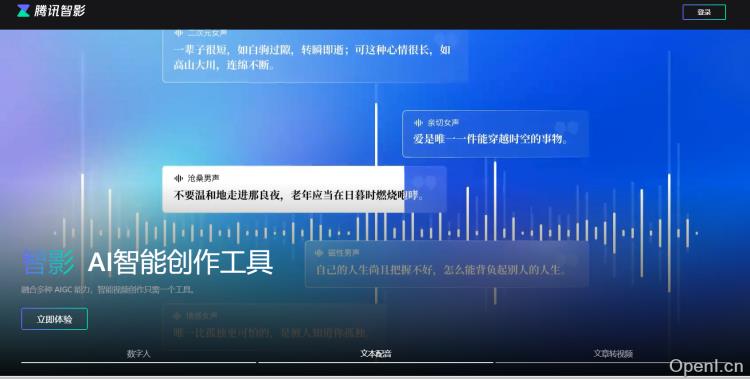
Task: Select the 磁性男声 voice label
Action: [343, 253]
